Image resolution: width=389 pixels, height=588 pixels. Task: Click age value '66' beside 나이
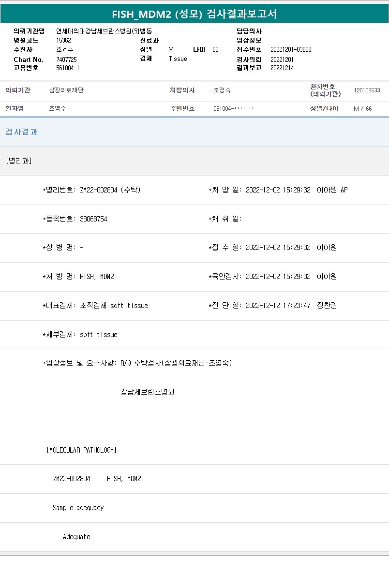(215, 50)
